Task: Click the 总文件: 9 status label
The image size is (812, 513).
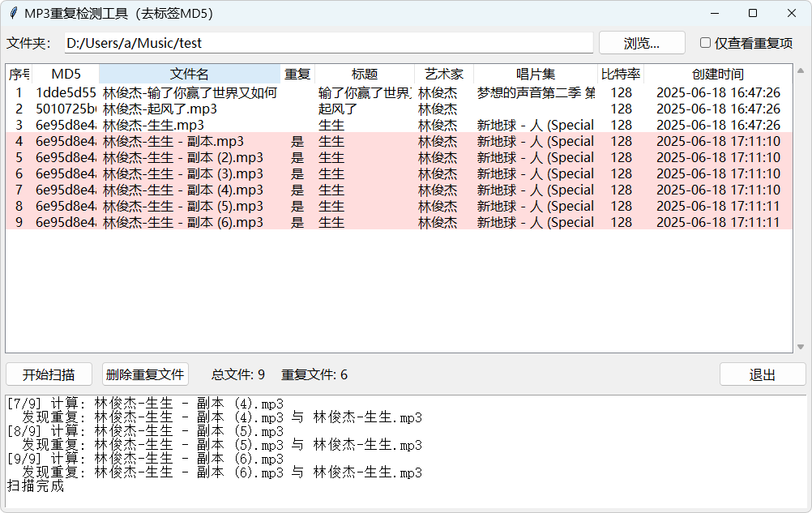Action: click(238, 374)
